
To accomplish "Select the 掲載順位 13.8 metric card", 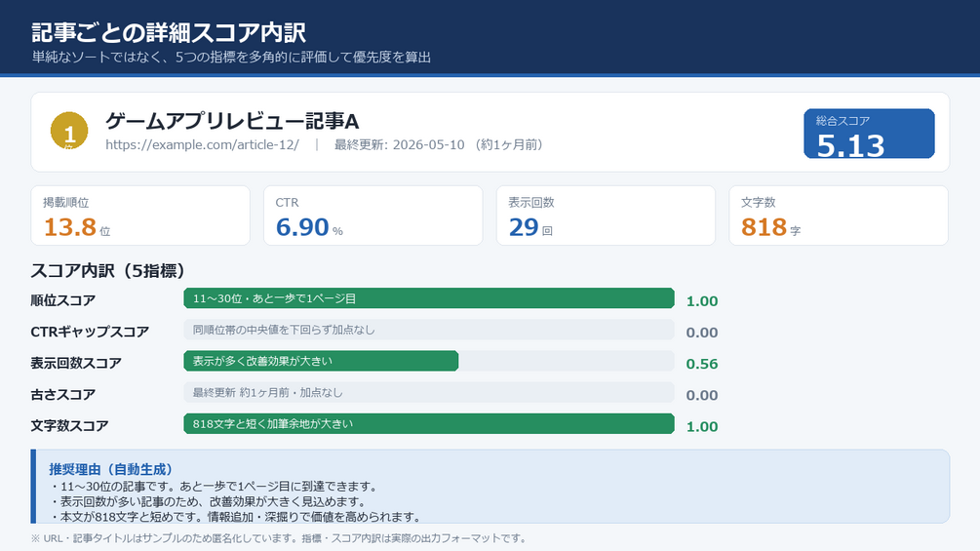I will pos(140,216).
